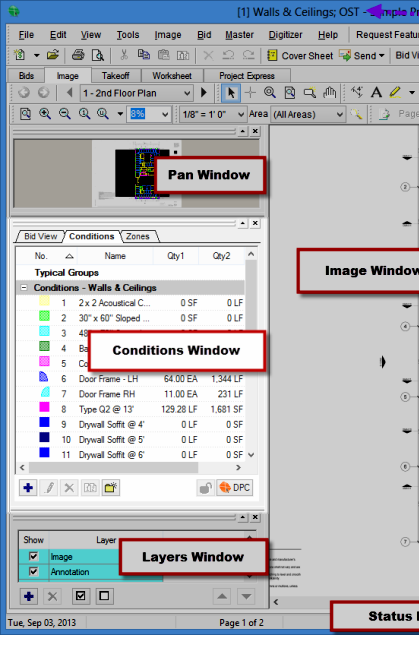Click the magenta swatch for Type Q2 @ 13'

click(44, 408)
